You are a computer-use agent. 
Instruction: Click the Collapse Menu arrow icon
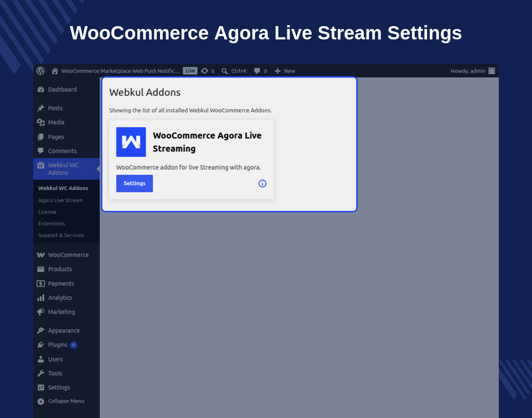(41, 401)
